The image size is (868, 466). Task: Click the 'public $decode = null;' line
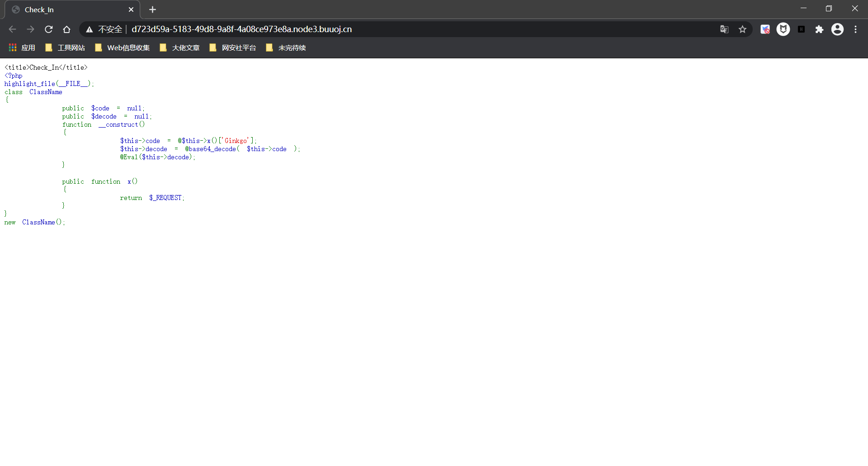pos(107,116)
